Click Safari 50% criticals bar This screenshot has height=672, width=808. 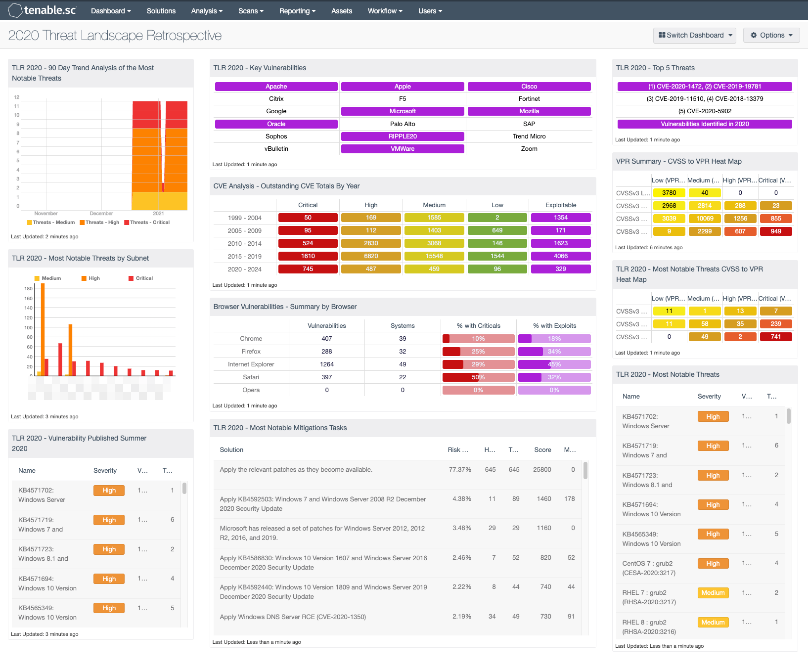coord(478,377)
